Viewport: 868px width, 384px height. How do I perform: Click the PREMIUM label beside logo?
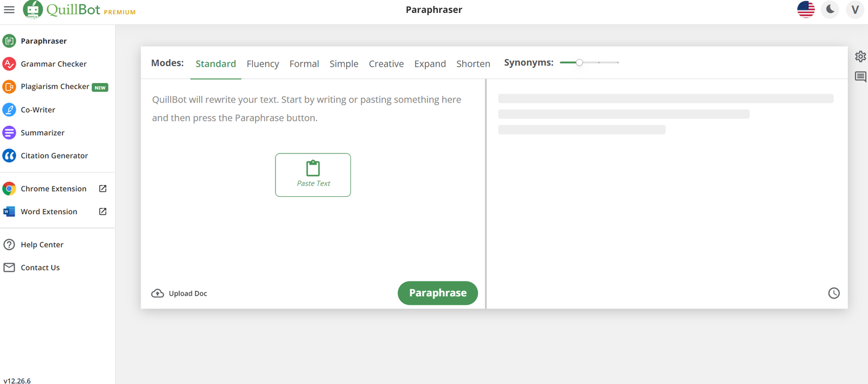point(120,12)
